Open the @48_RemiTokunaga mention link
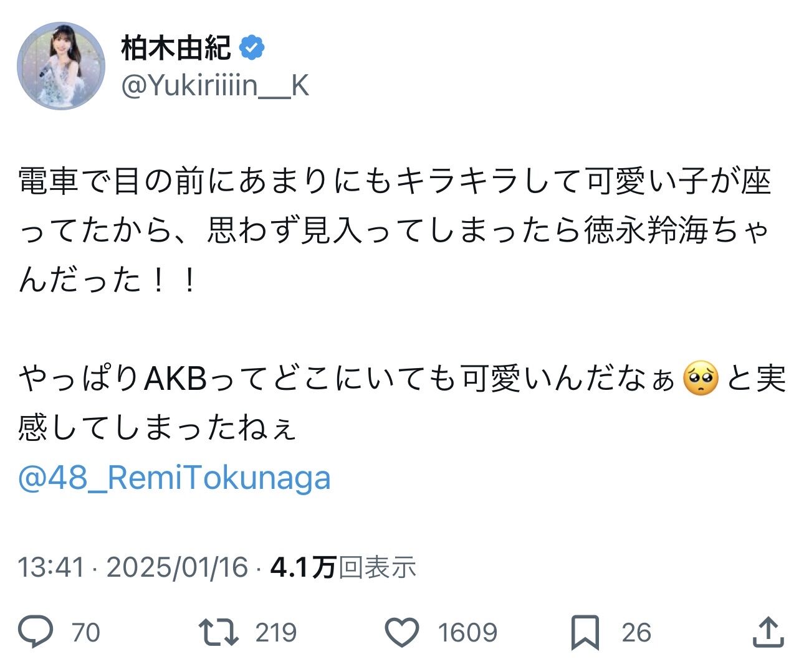 [175, 478]
